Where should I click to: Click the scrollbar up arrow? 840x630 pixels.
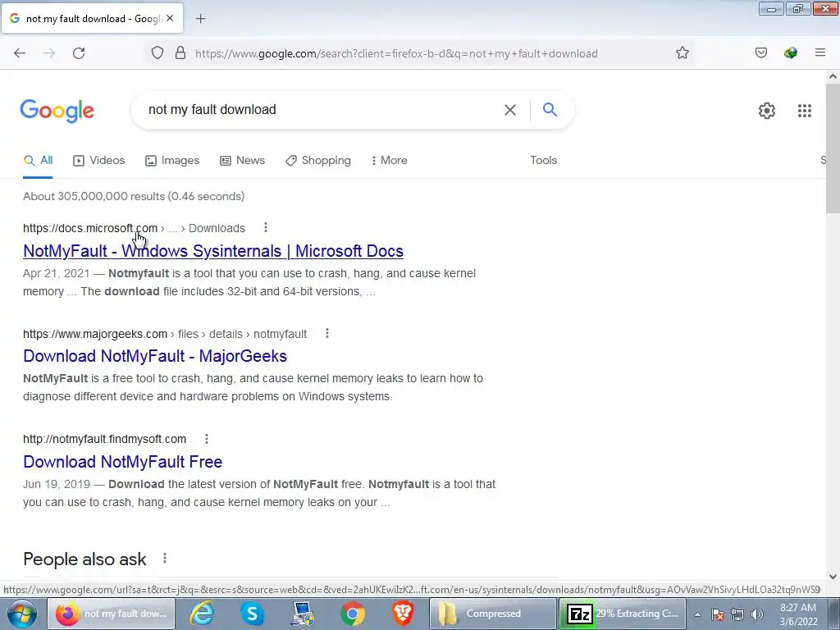[x=833, y=76]
